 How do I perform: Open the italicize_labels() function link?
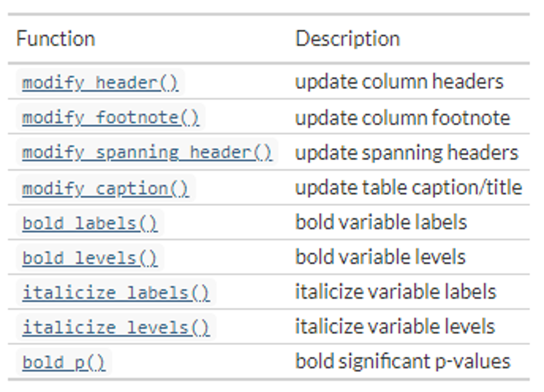116,293
